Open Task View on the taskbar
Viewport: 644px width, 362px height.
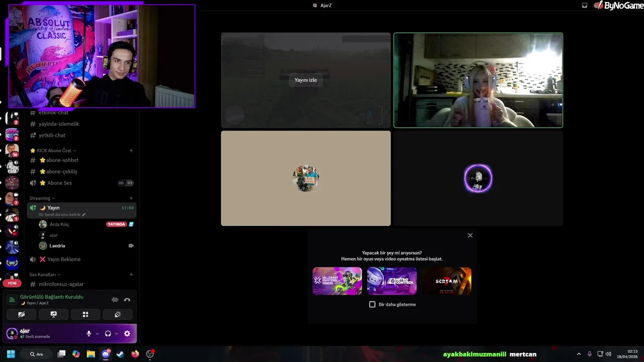[x=61, y=354]
